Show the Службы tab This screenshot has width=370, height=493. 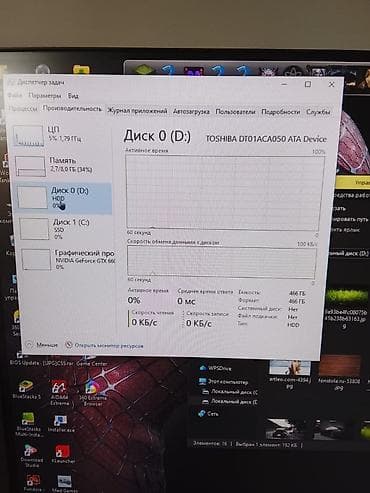point(318,112)
